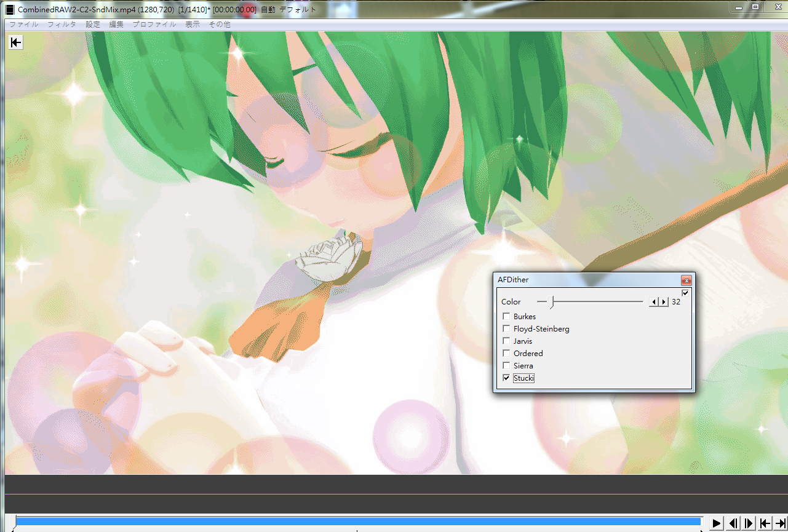
Task: Toggle the AFDither filter enable checkbox
Action: [x=685, y=293]
